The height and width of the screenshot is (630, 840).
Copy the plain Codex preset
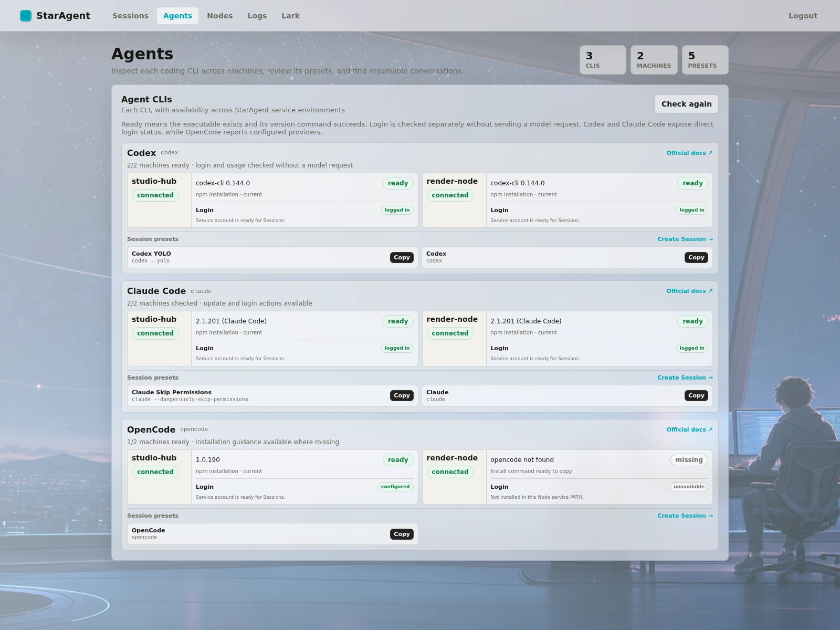[696, 257]
